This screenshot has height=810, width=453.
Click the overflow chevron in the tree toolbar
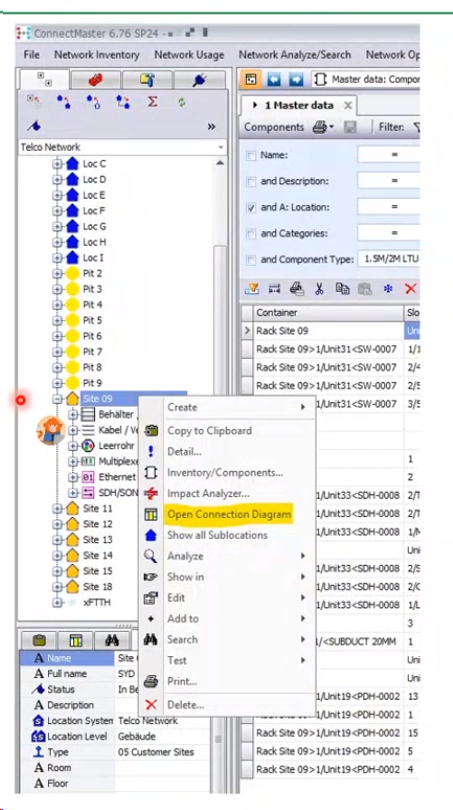[211, 126]
